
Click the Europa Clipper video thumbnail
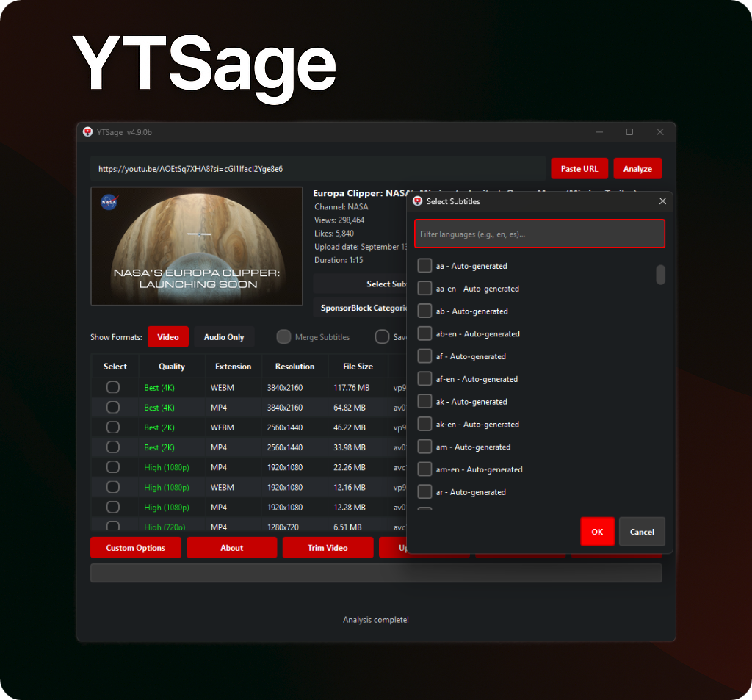tap(197, 246)
